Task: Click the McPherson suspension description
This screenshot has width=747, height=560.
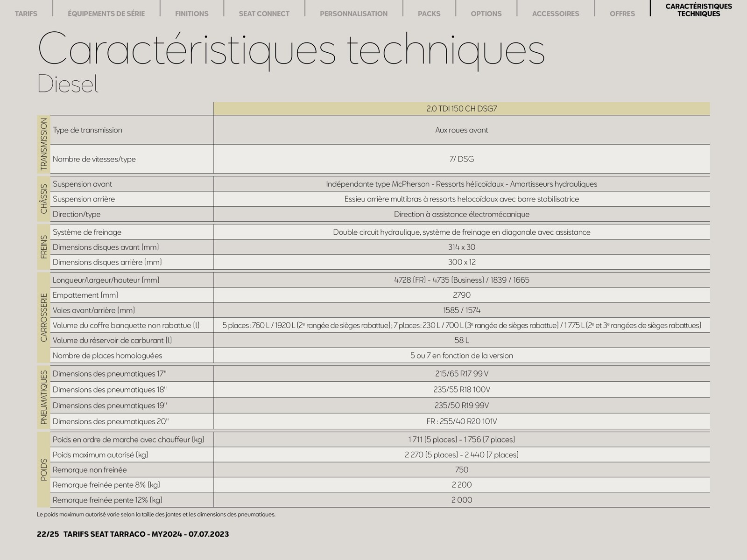Action: tap(462, 184)
